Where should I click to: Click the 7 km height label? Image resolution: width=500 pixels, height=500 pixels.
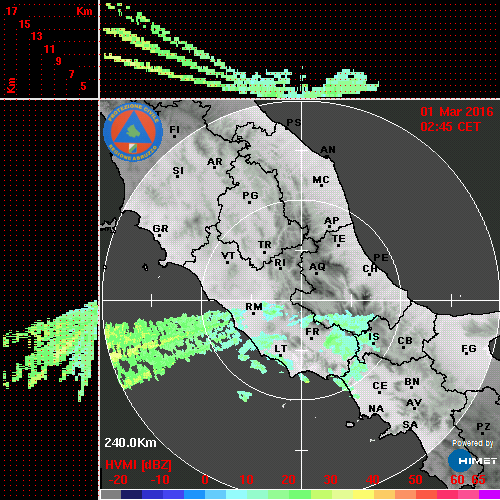(71, 74)
